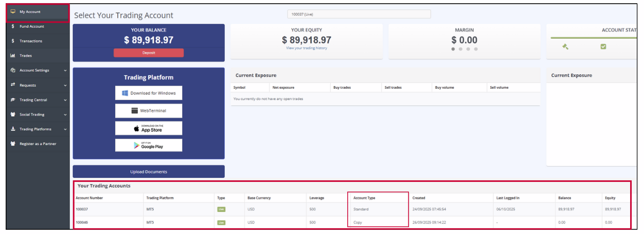Expand the Social Trading menu chevron

pos(65,114)
